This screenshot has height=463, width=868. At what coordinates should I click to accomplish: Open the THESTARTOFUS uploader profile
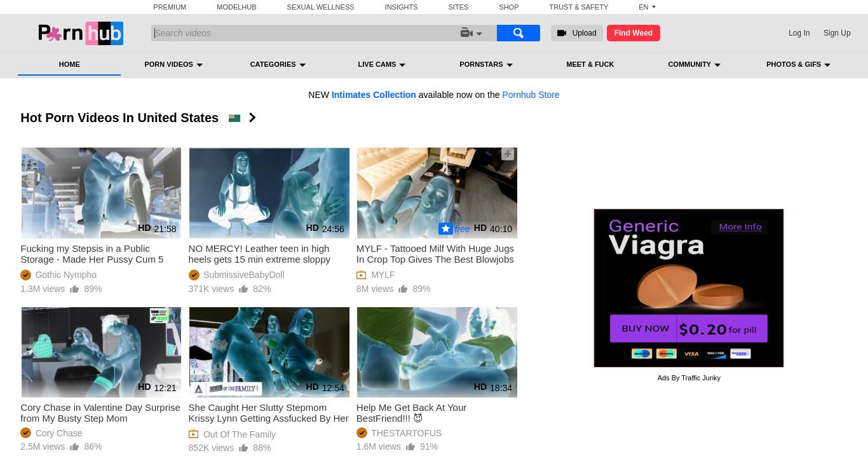(x=406, y=433)
